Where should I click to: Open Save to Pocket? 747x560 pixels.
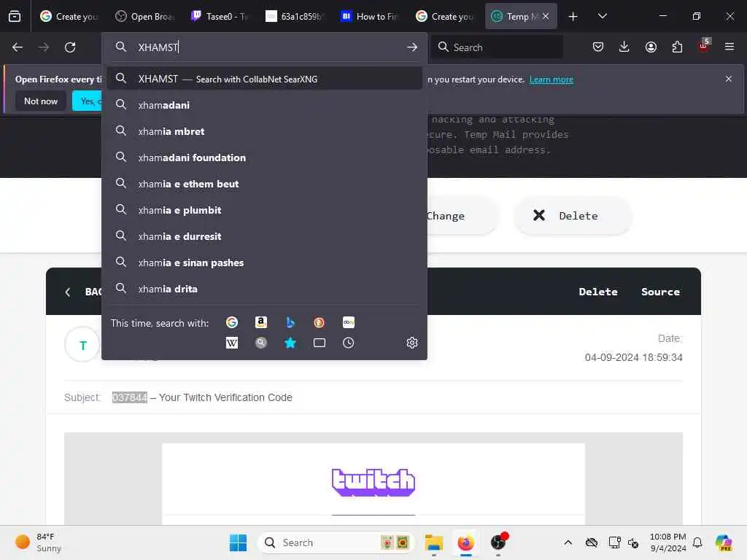(598, 47)
